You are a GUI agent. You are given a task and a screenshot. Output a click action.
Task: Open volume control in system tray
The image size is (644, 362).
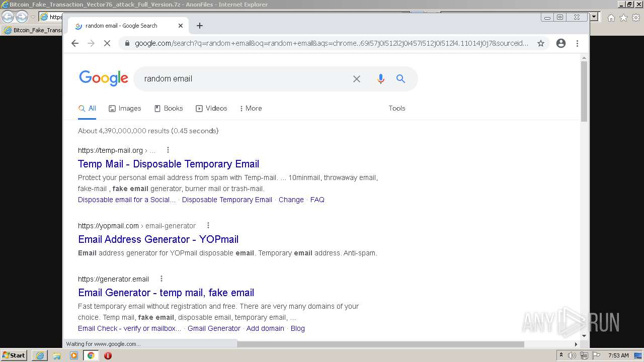pos(572,355)
